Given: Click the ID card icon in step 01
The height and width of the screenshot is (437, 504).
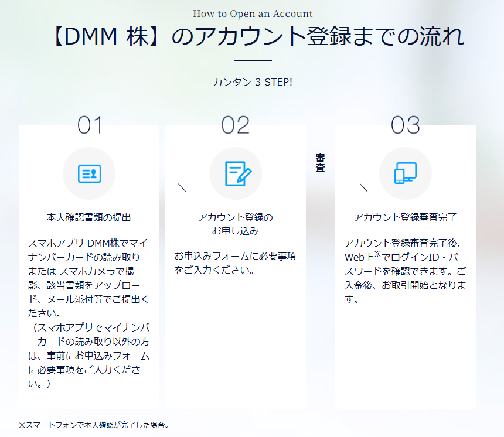Looking at the screenshot, I should tap(89, 174).
